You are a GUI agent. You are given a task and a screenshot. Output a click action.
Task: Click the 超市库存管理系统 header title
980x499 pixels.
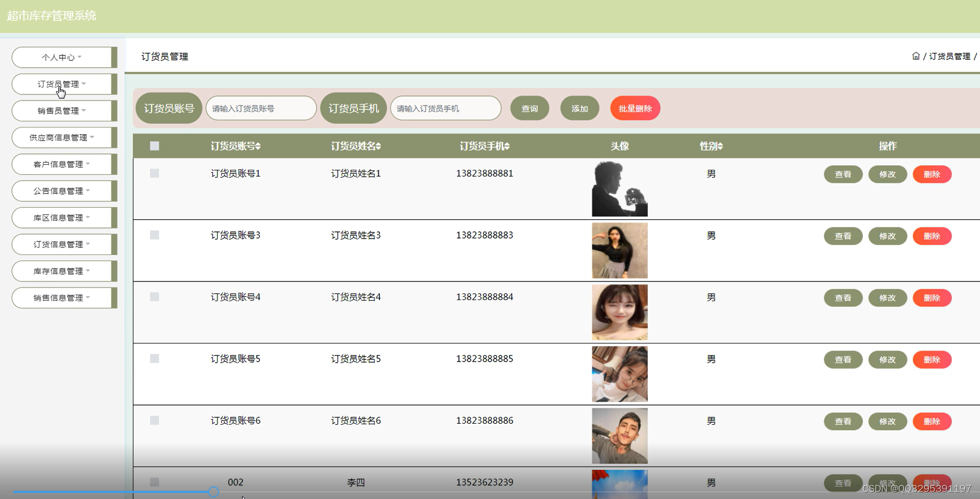tap(52, 16)
